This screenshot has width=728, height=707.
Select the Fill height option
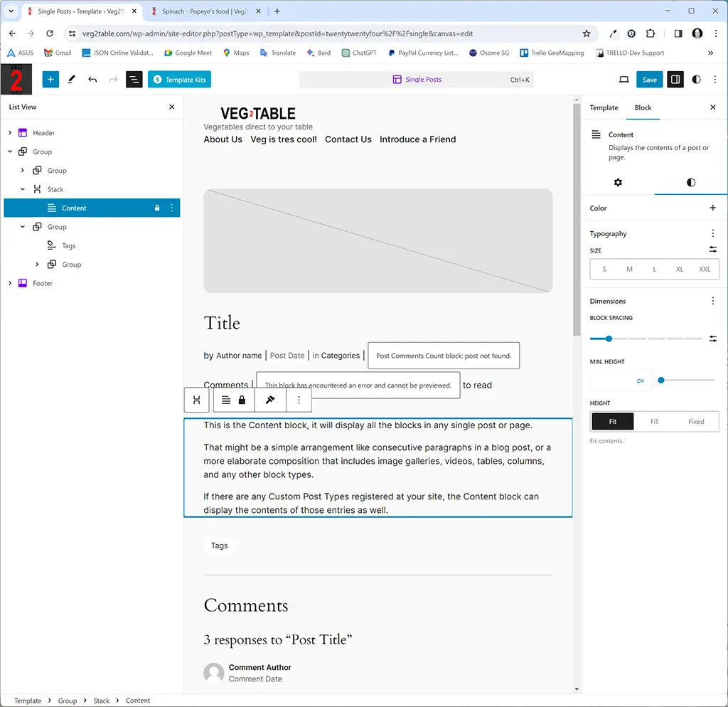point(654,422)
